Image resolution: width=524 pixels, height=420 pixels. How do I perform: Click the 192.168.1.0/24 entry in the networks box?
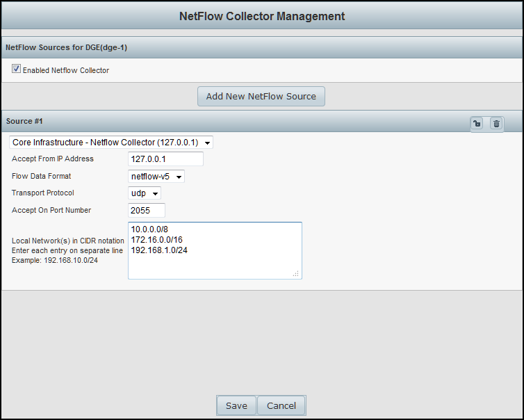point(159,250)
